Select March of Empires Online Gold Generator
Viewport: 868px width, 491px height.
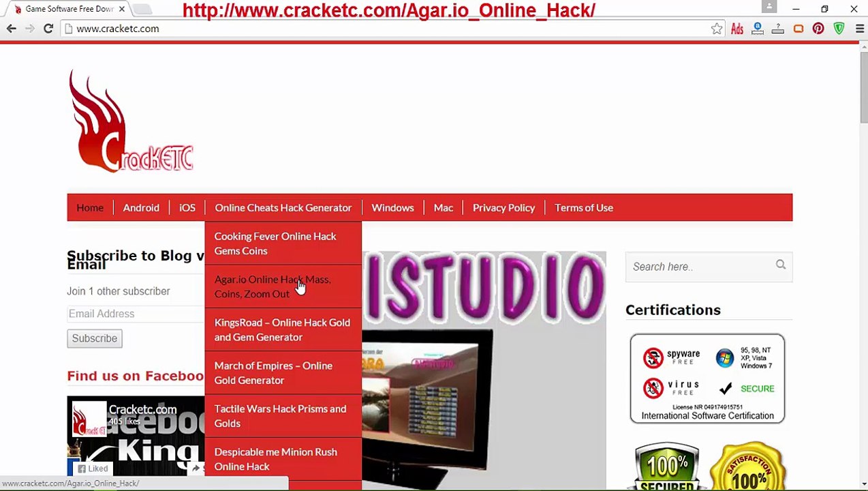click(x=283, y=373)
